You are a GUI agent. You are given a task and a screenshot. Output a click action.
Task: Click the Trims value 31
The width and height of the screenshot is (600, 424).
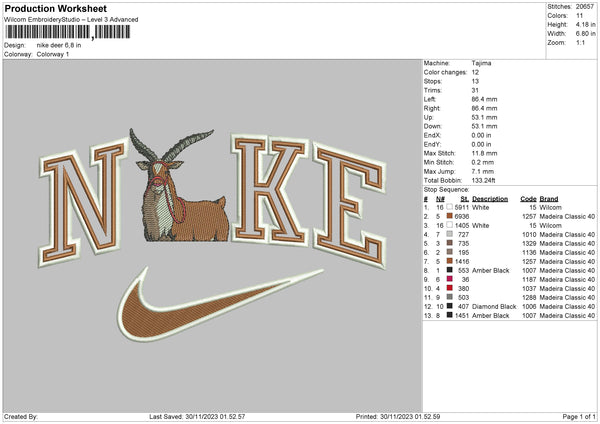coord(475,90)
